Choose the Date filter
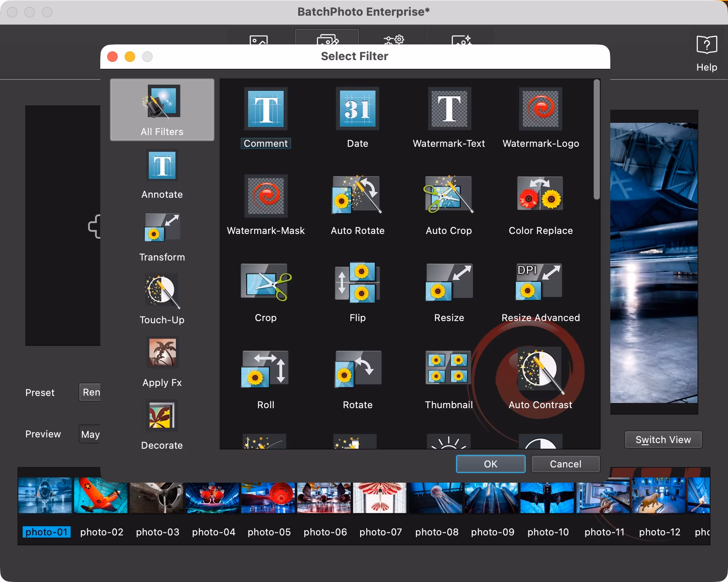The width and height of the screenshot is (728, 582). tap(357, 109)
